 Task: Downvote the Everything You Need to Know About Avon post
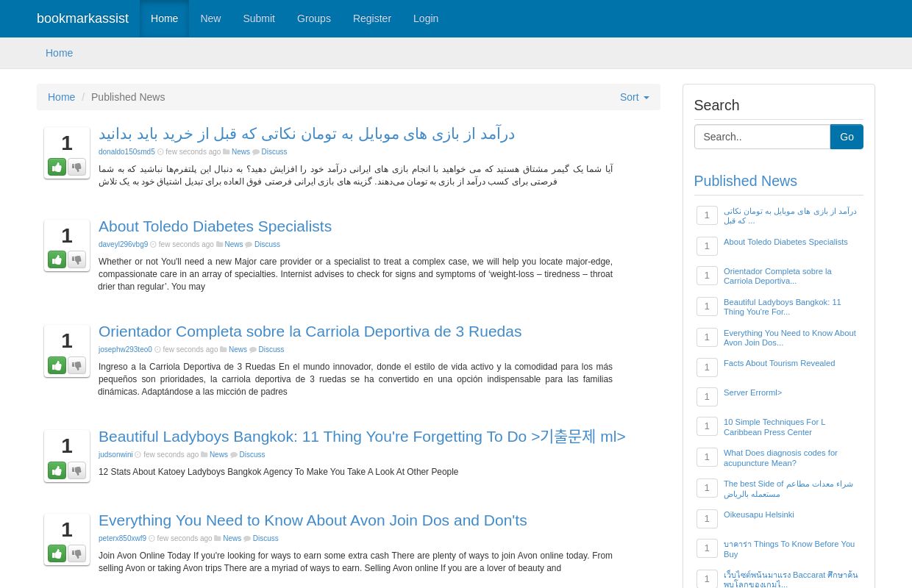[x=76, y=553]
